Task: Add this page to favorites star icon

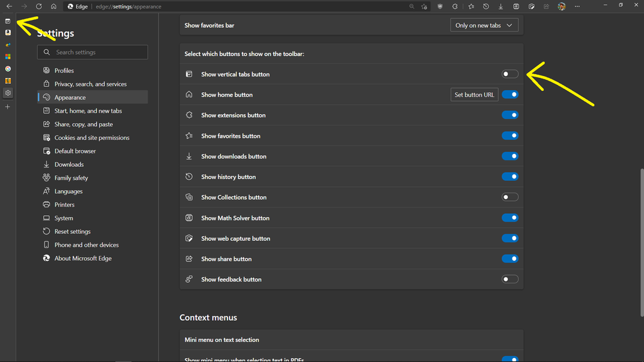Action: click(x=424, y=6)
